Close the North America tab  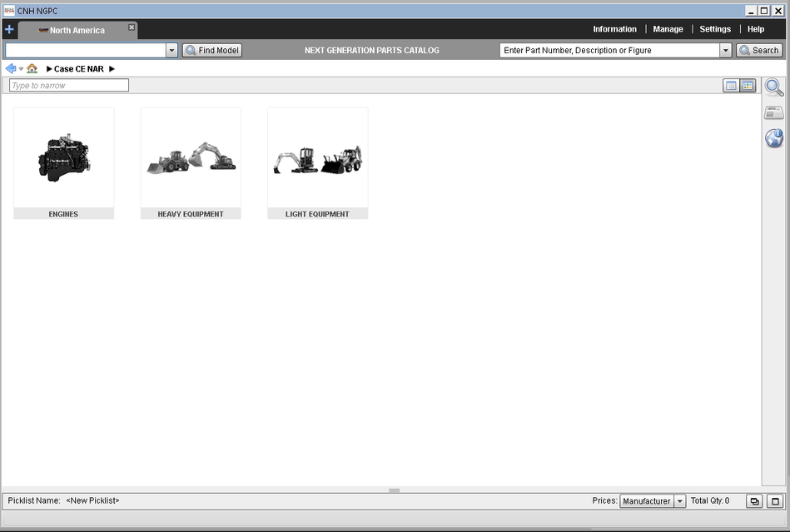point(132,27)
